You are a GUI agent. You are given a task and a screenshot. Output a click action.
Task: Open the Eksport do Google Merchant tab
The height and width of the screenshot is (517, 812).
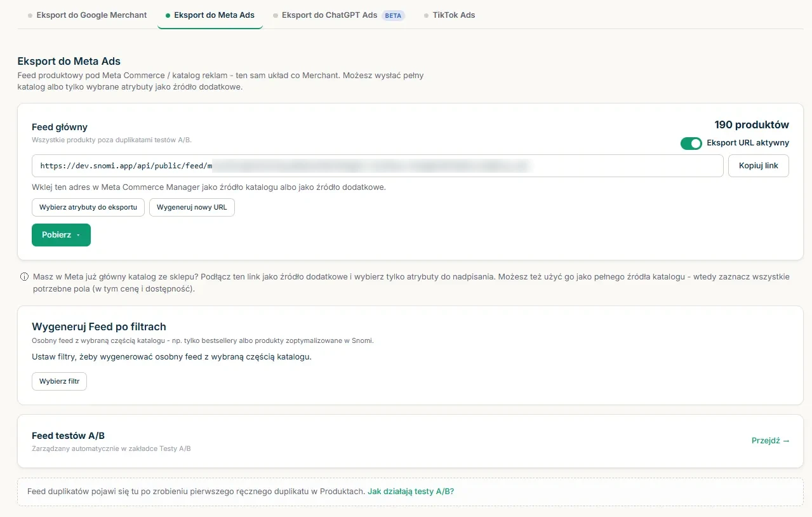(88, 15)
